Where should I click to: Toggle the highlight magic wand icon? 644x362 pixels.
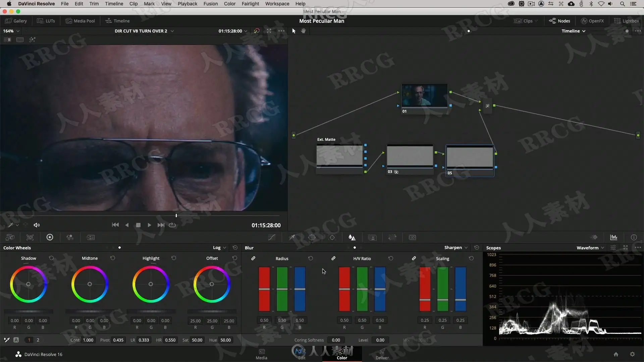[x=32, y=40]
